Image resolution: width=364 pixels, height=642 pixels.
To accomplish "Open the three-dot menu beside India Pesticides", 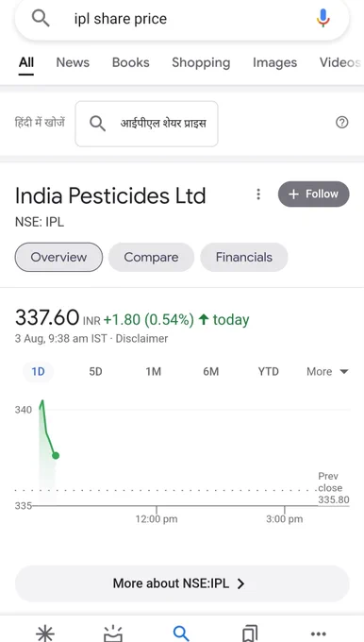I will (x=258, y=194).
